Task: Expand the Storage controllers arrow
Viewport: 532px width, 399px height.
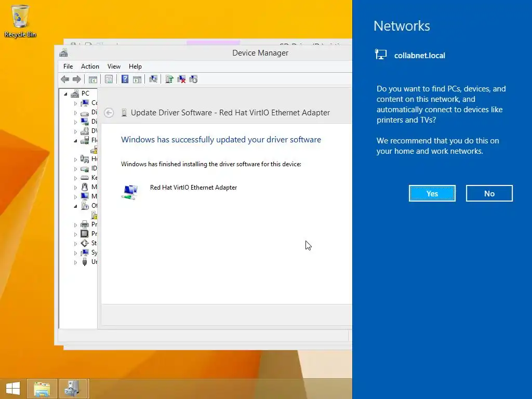Action: point(75,244)
